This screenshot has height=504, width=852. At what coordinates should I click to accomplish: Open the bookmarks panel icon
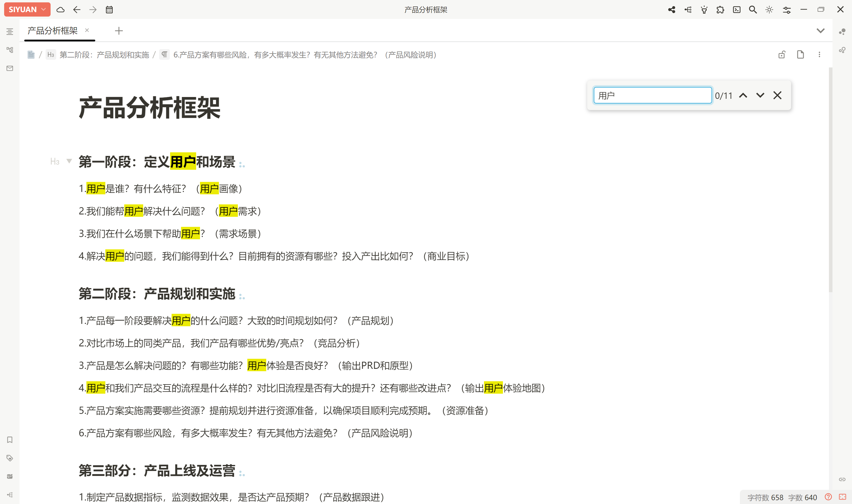coord(9,440)
